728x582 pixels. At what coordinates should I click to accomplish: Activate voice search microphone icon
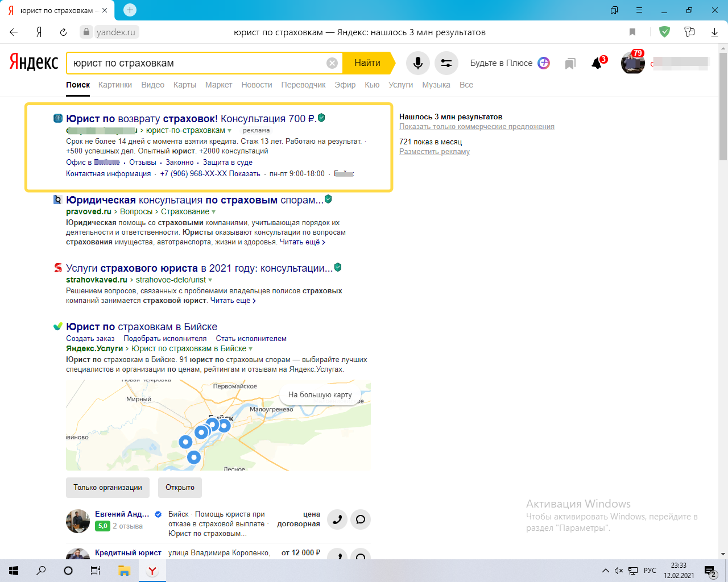418,63
